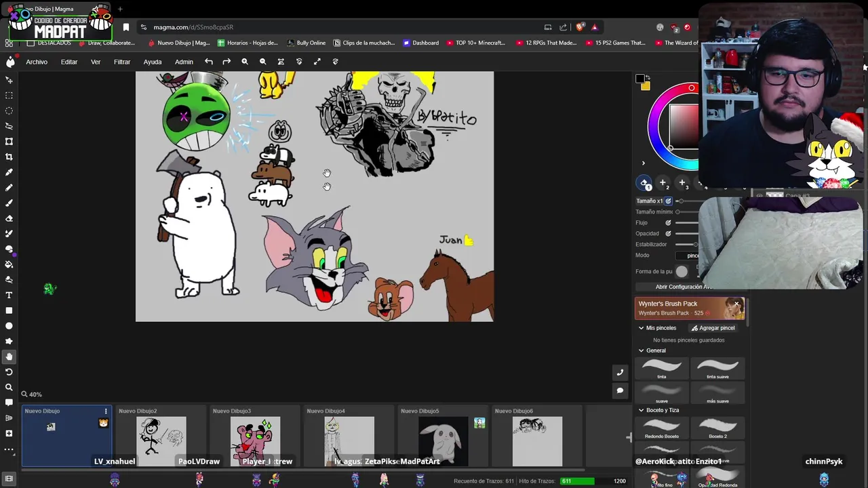Click the fullscreen expand icon
Image resolution: width=868 pixels, height=488 pixels.
tap(317, 62)
